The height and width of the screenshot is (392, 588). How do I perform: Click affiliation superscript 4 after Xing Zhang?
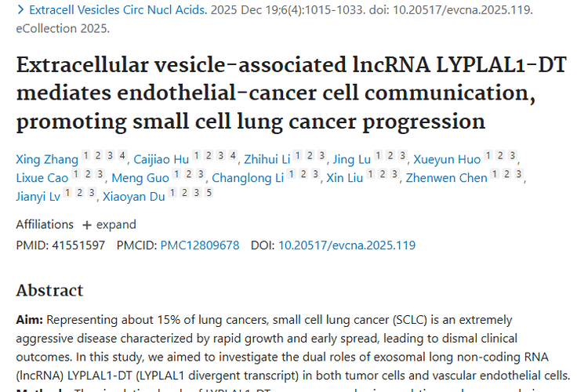[x=122, y=157]
